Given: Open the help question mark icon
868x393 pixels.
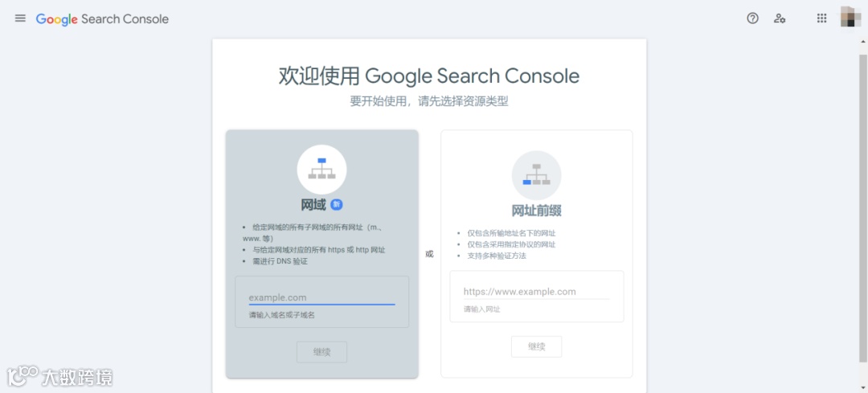Looking at the screenshot, I should pyautogui.click(x=752, y=18).
